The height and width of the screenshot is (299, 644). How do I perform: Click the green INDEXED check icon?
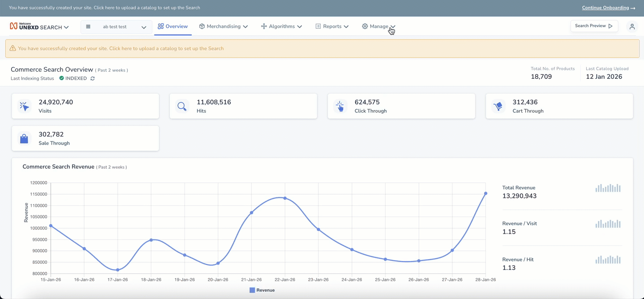[x=61, y=78]
